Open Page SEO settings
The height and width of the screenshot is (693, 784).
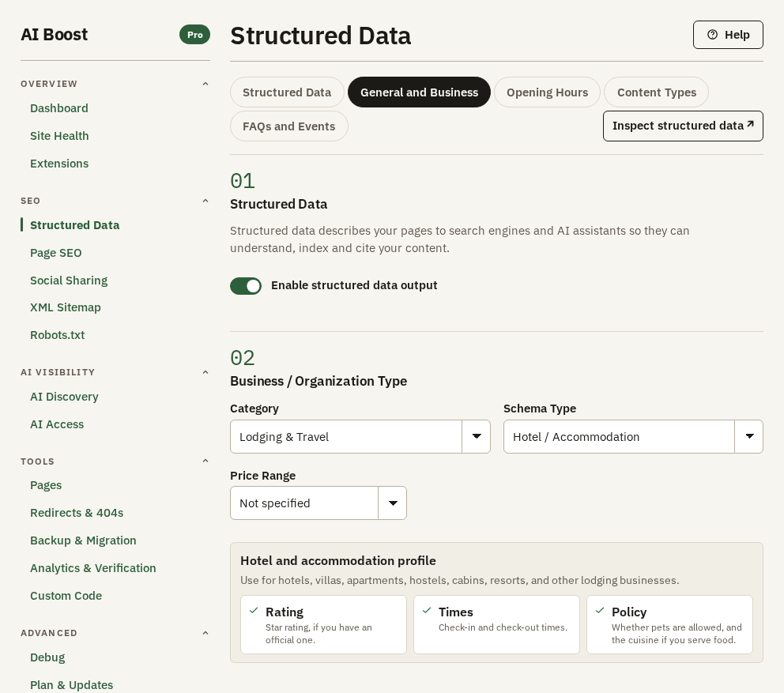pos(55,253)
